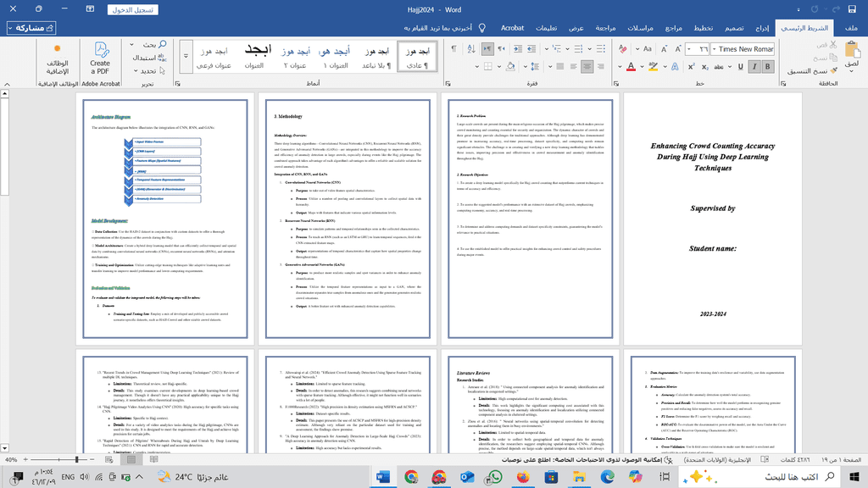Click the Paste clipboard icon

(x=852, y=51)
